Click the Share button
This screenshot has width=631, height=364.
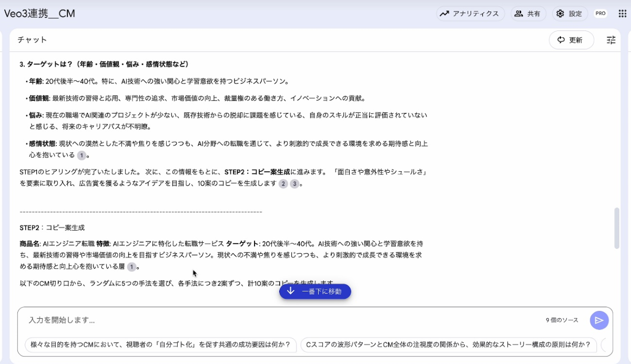[528, 14]
